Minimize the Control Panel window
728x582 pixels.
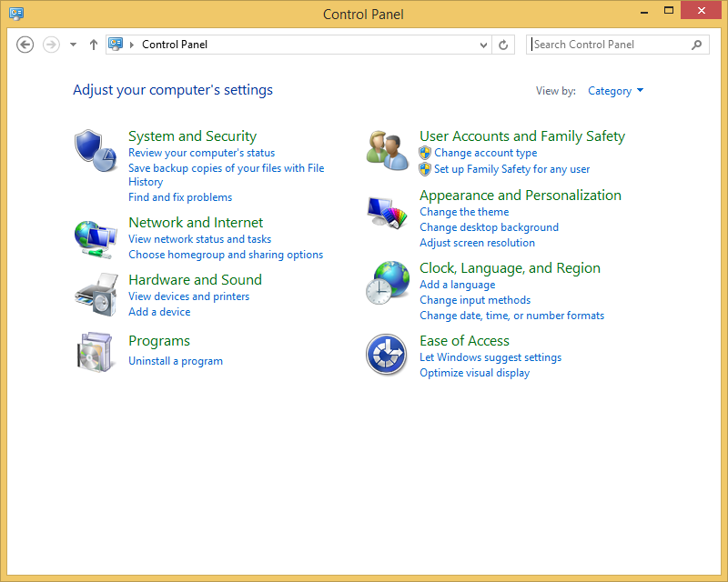[x=644, y=11]
